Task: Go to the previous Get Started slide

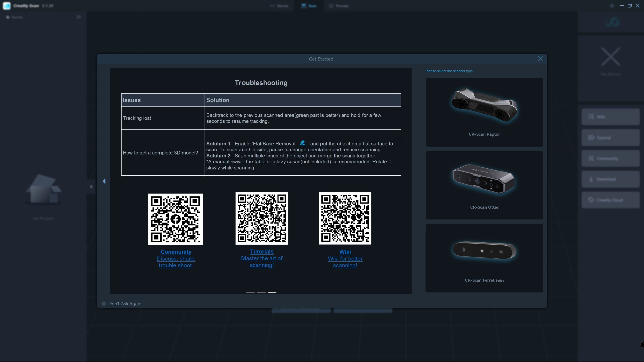Action: [104, 181]
